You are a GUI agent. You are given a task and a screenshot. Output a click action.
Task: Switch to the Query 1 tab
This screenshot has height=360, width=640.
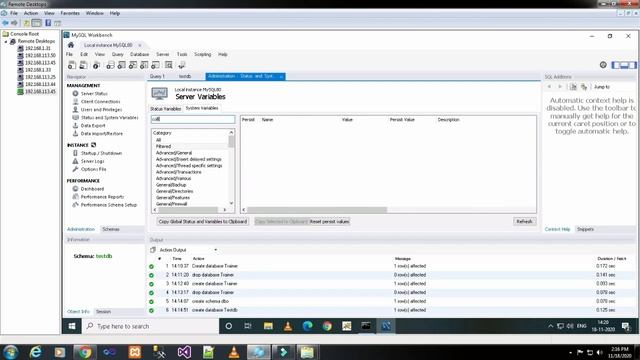(x=157, y=76)
